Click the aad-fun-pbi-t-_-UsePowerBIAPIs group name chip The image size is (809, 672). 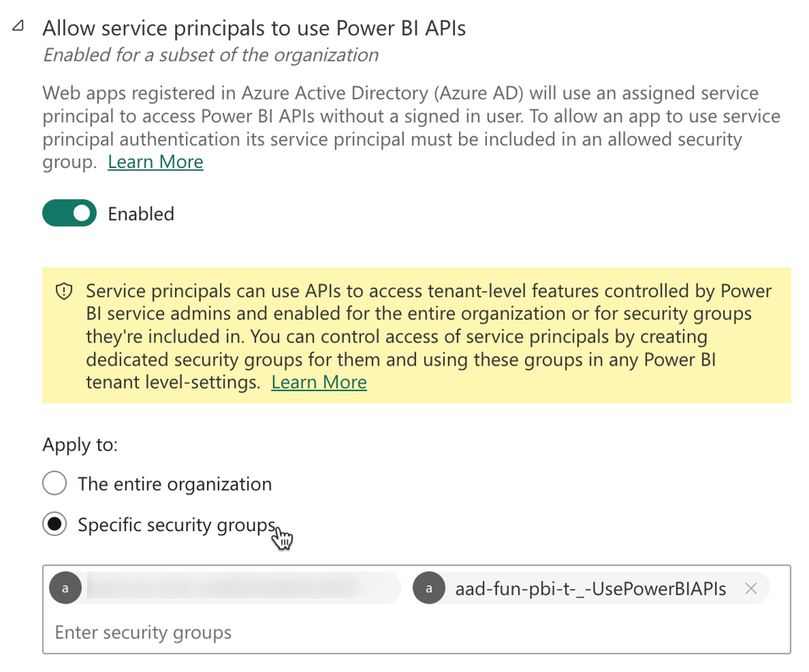(590, 589)
